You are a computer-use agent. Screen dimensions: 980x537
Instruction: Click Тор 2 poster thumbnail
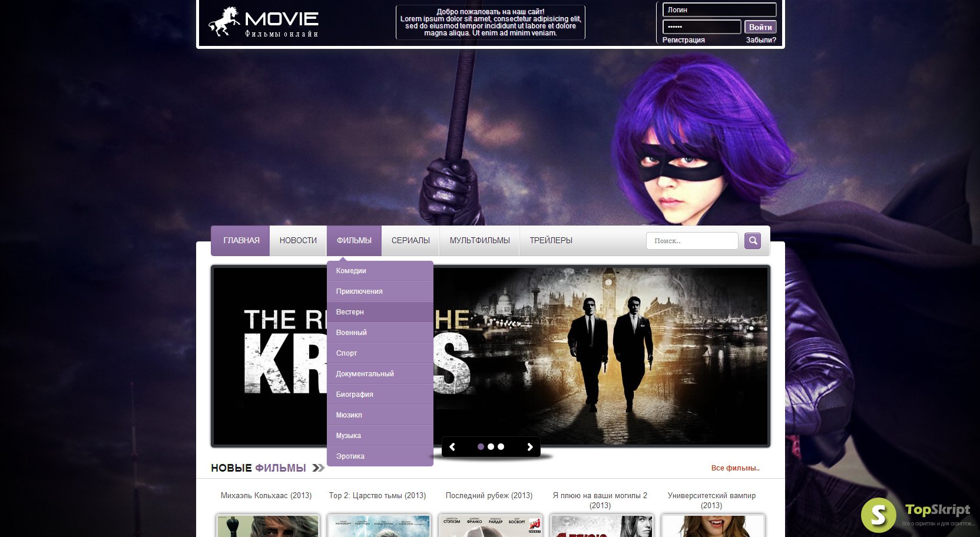tap(379, 526)
